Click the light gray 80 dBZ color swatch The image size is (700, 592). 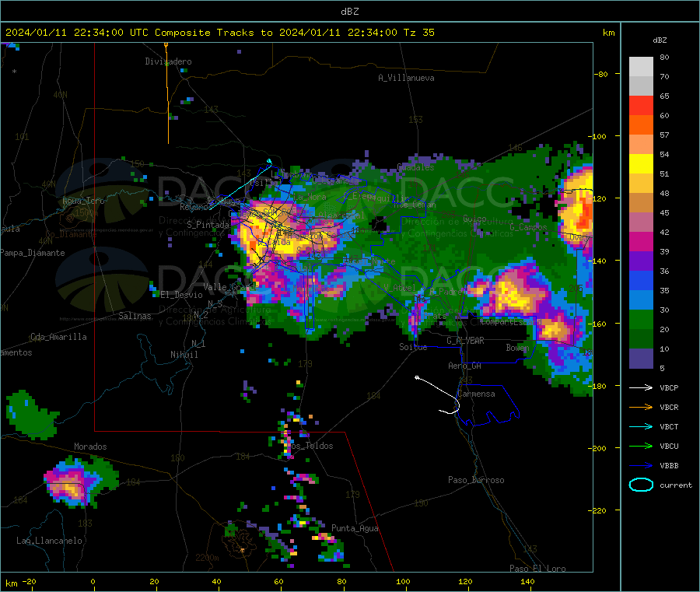[641, 67]
